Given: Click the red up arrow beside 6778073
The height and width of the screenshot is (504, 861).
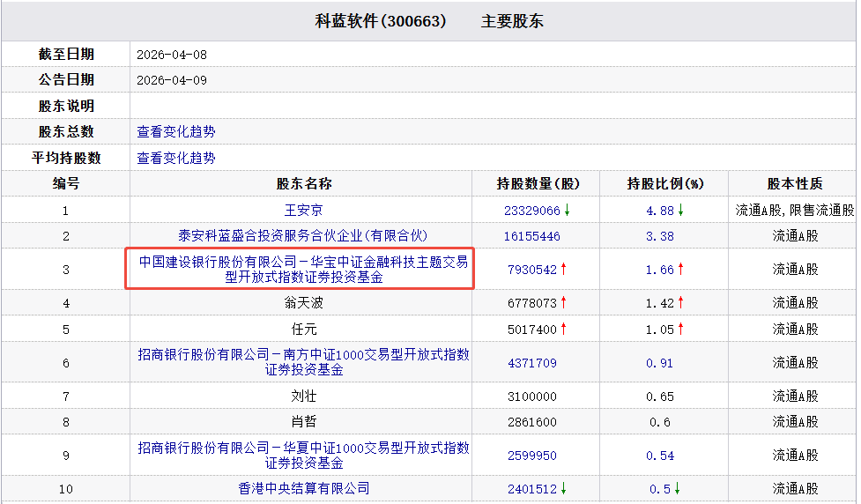Looking at the screenshot, I should click(x=563, y=302).
